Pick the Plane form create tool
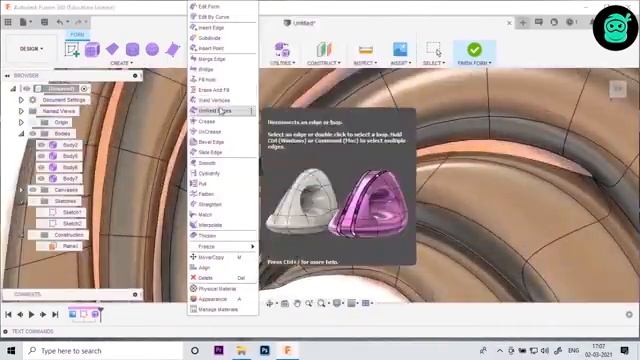640x360 pixels. tap(112, 49)
